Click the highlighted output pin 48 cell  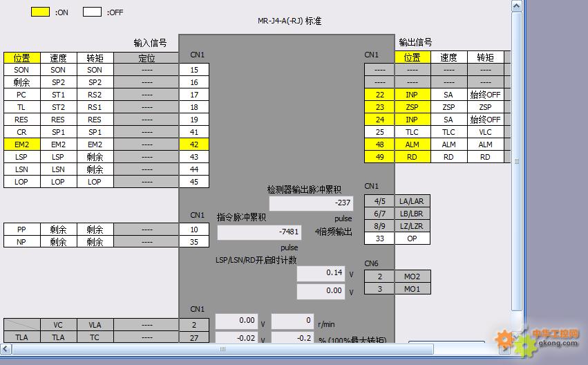tap(379, 144)
